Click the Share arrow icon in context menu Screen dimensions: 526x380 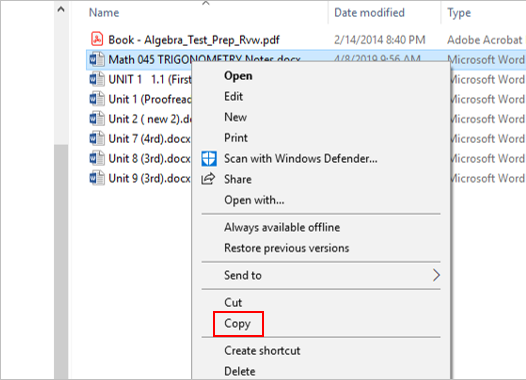pyautogui.click(x=208, y=179)
